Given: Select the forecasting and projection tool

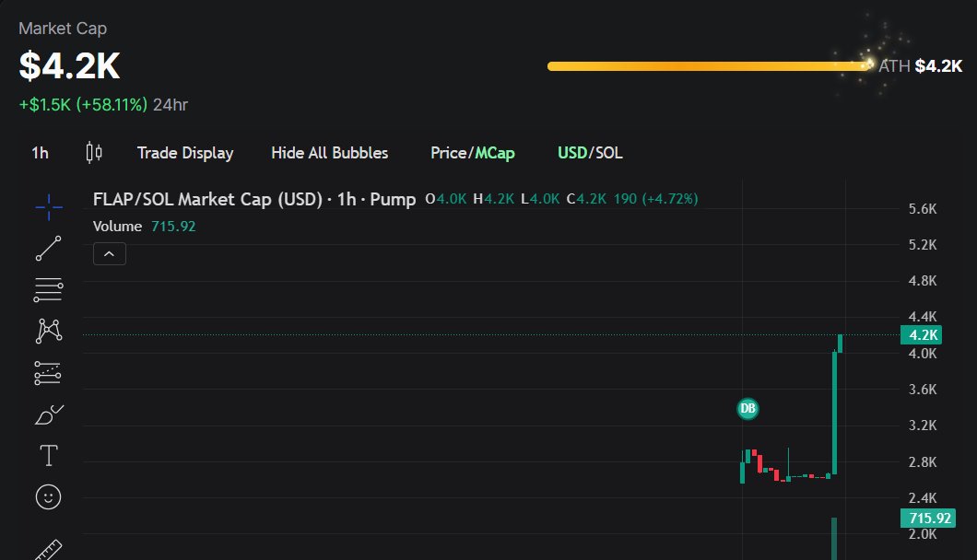Looking at the screenshot, I should [47, 372].
